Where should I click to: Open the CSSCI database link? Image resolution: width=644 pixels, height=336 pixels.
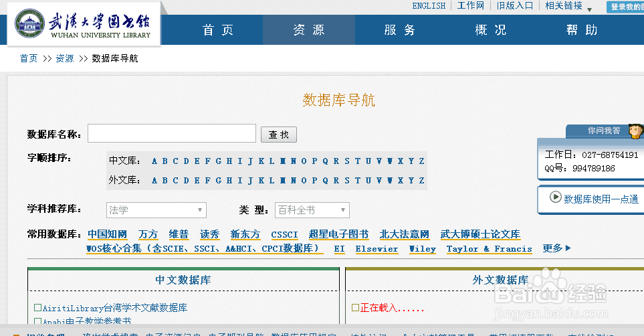(x=284, y=234)
